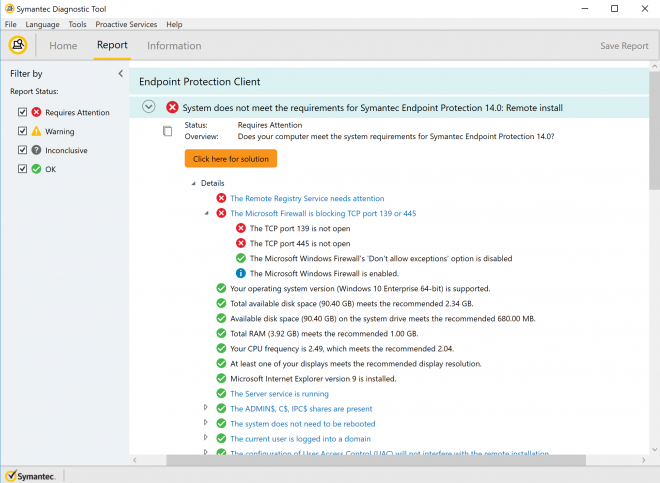Click the yellow Warning triangle filter icon
The height and width of the screenshot is (483, 660).
37,131
